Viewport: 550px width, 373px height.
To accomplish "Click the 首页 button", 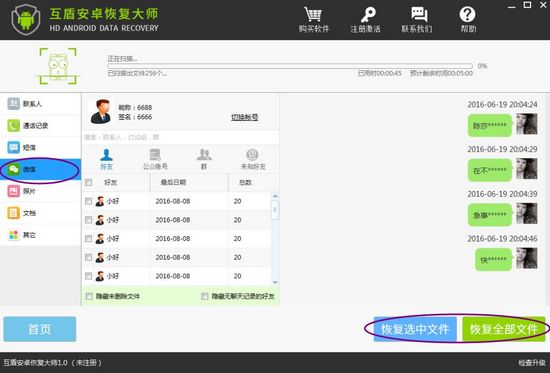I will pos(40,329).
